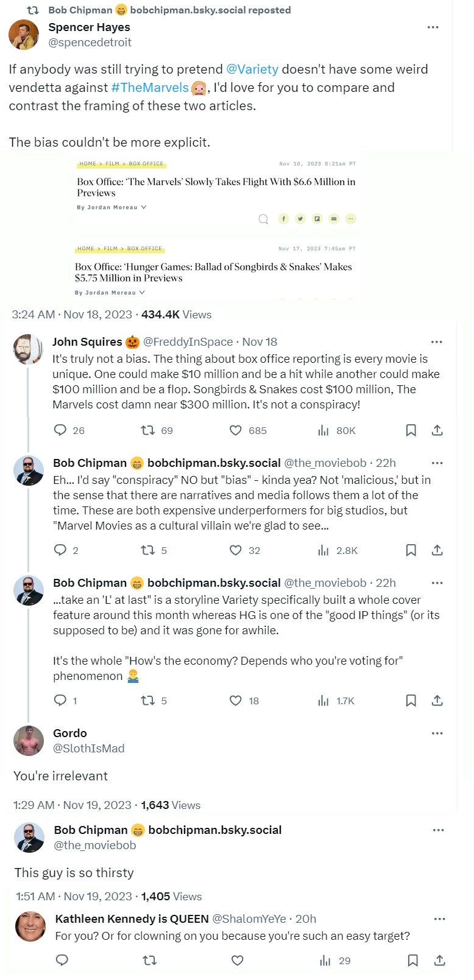Open Gordo's profile via @SlothIsMad handle

point(89,748)
